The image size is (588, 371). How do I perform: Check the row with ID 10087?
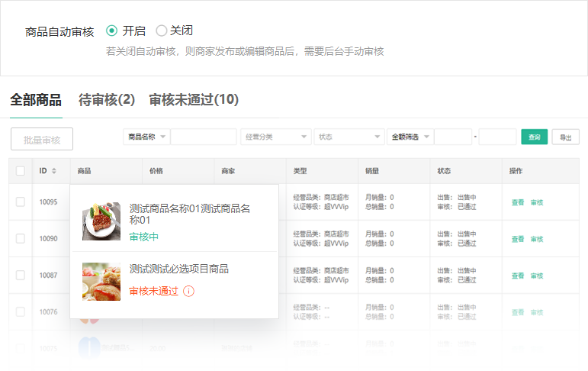click(21, 276)
